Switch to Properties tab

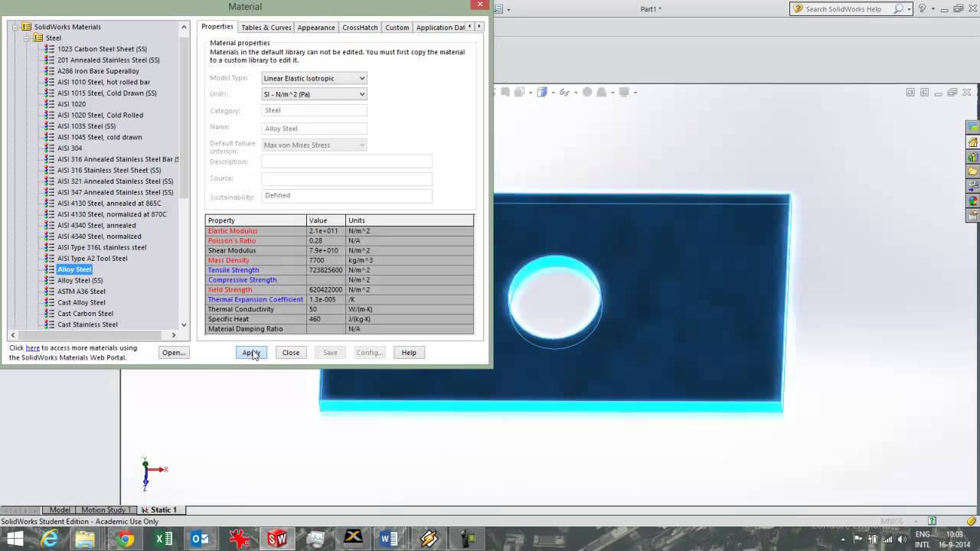[x=217, y=27]
